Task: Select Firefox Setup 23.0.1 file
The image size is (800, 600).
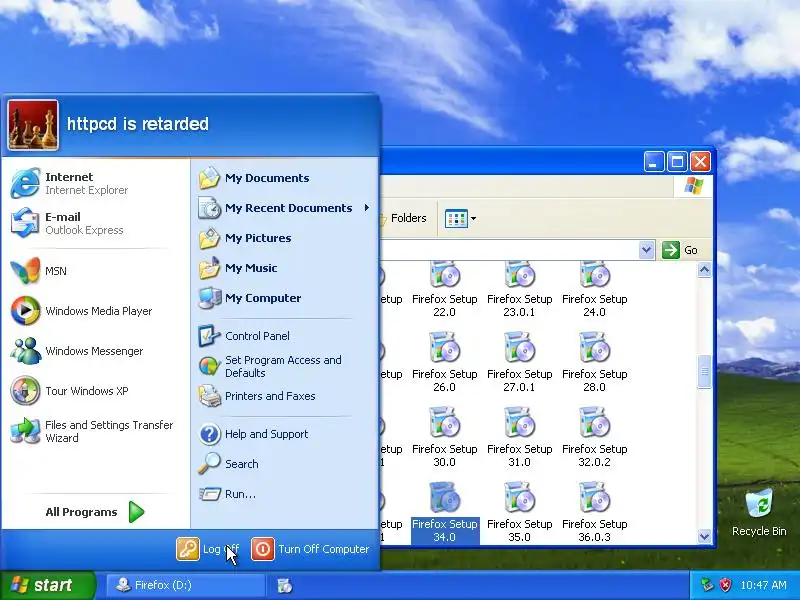Action: [519, 290]
